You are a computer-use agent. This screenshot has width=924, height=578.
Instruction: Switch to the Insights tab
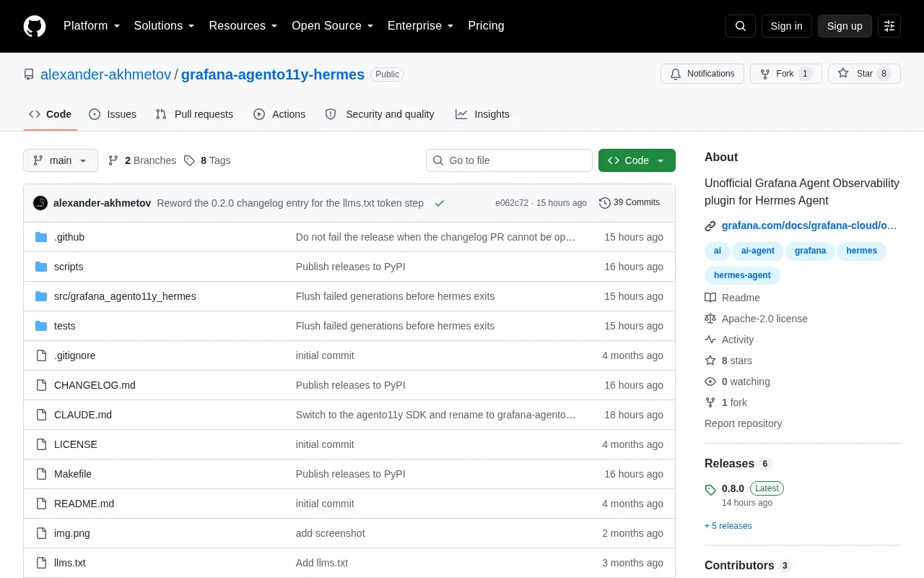click(x=482, y=114)
